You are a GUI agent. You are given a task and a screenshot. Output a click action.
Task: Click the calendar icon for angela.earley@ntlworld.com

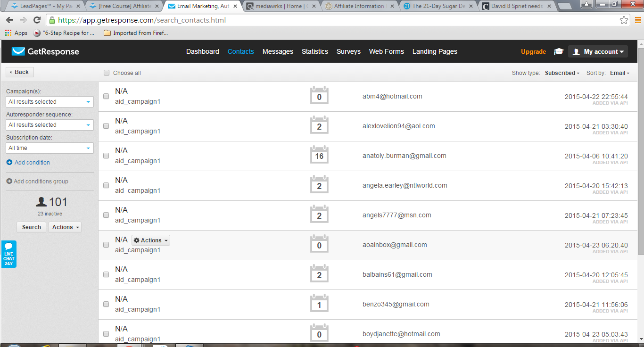point(319,185)
